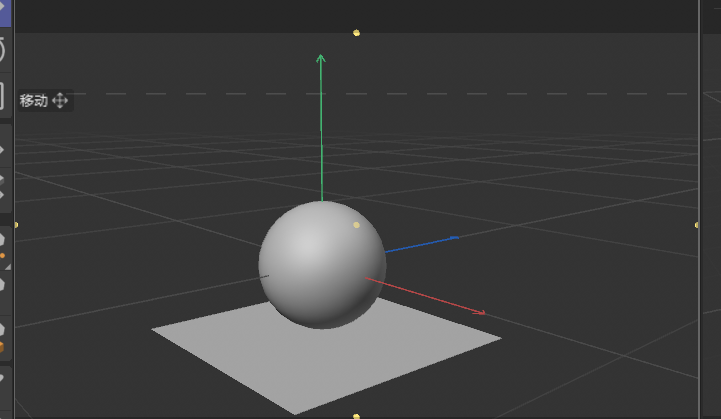Image resolution: width=721 pixels, height=419 pixels.
Task: Click the yellow handle at viewport top edge
Action: (x=356, y=33)
